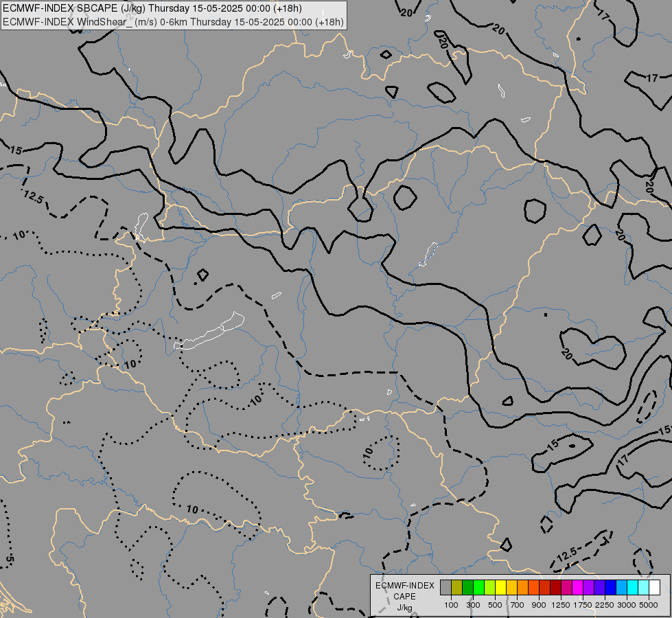The image size is (672, 618).
Task: Select the deep blue legend swatch
Action: [x=610, y=587]
